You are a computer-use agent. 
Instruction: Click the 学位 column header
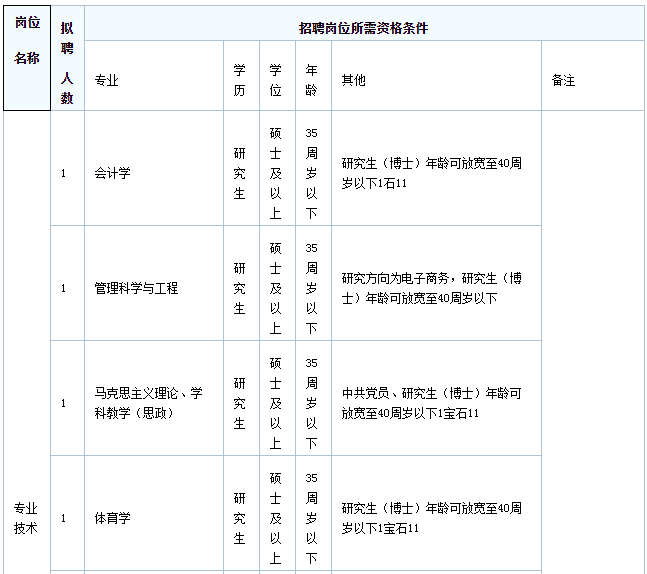276,80
